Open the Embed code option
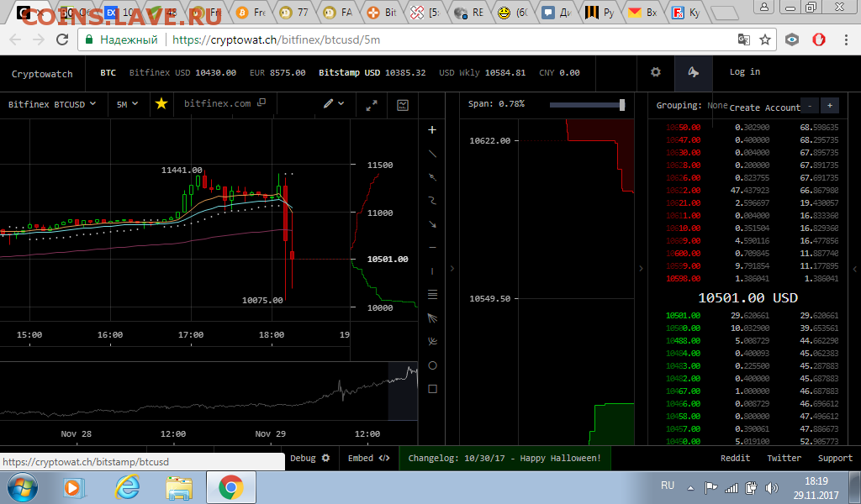 click(369, 458)
